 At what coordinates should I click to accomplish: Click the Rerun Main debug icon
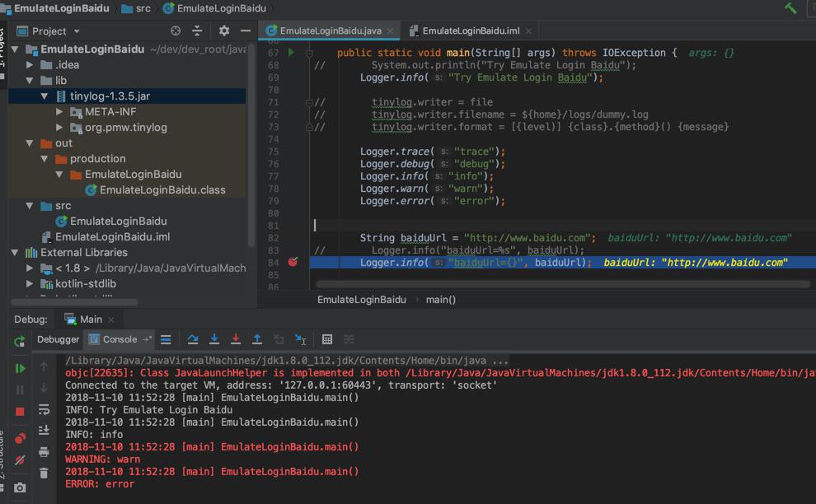click(20, 341)
